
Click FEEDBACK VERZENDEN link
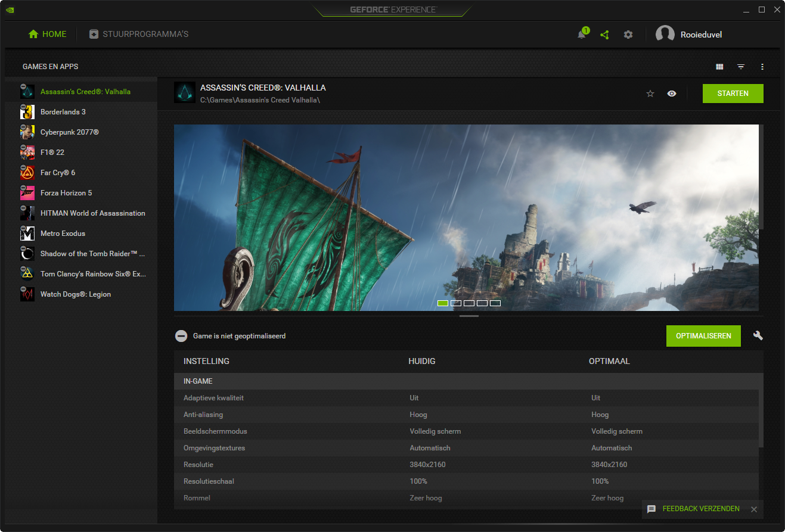click(x=701, y=509)
